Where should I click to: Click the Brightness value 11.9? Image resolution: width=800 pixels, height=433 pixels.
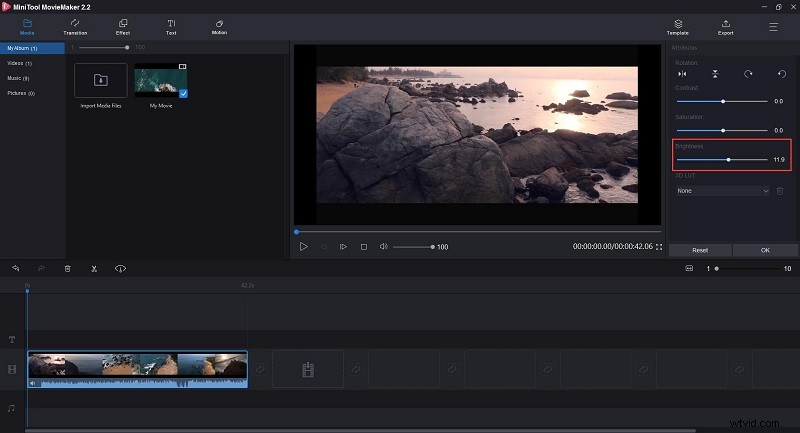[779, 160]
